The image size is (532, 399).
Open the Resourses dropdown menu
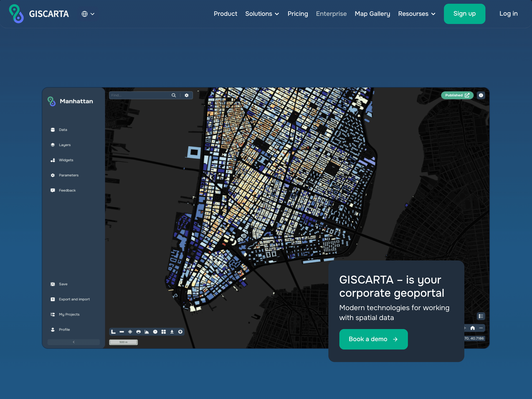coord(416,14)
